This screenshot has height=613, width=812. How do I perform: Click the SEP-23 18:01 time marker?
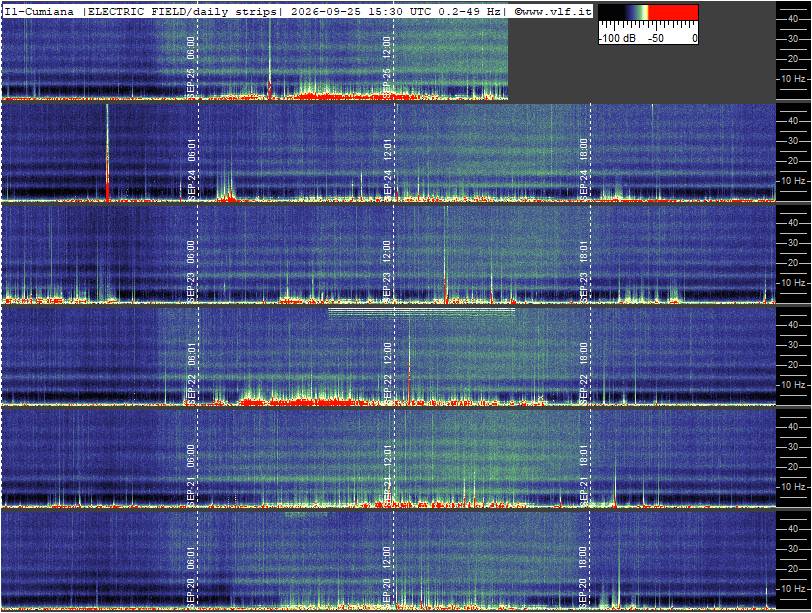583,271
